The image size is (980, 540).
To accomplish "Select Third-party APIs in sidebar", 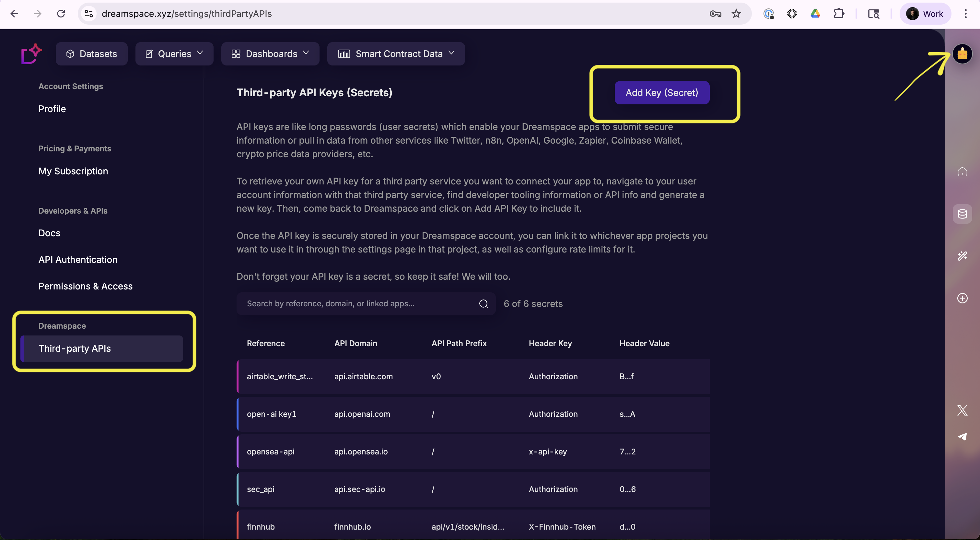I will (101, 348).
